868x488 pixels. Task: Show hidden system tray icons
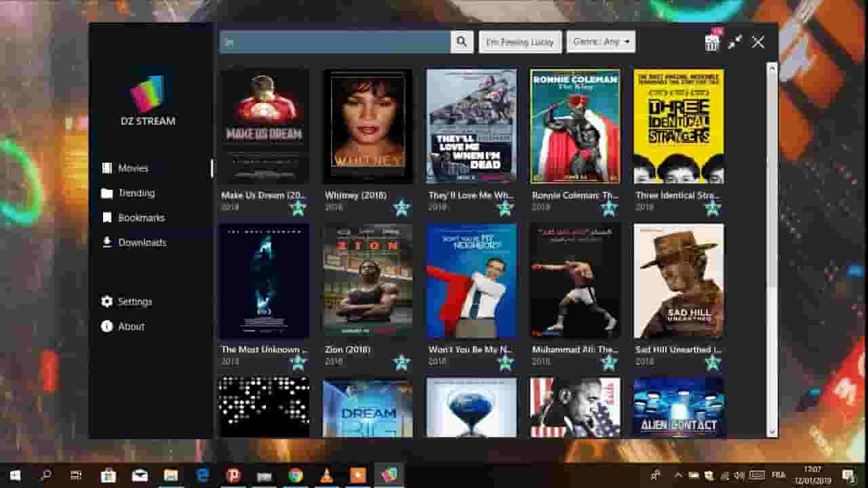click(678, 475)
